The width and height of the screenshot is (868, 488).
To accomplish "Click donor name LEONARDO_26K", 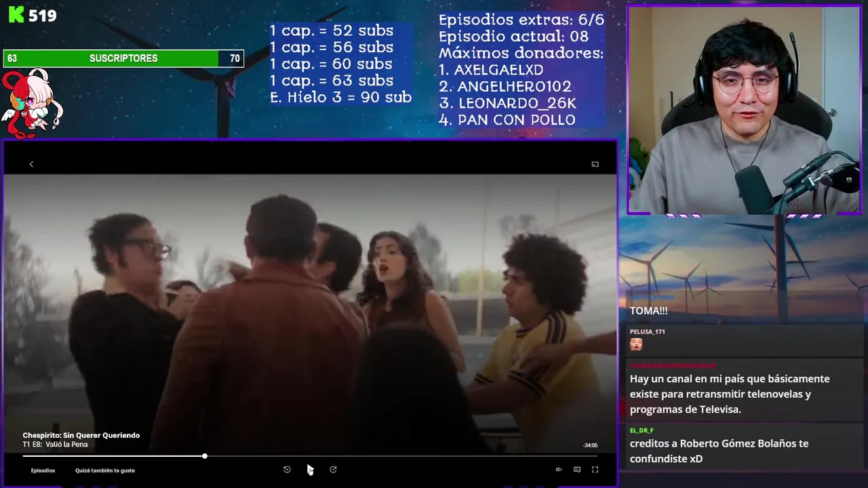I will pyautogui.click(x=517, y=104).
